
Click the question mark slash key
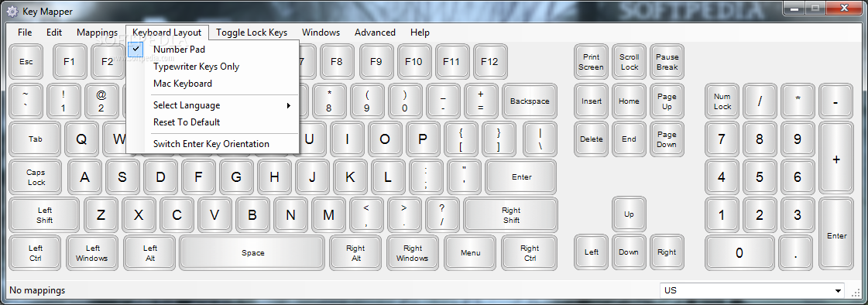coord(442,214)
